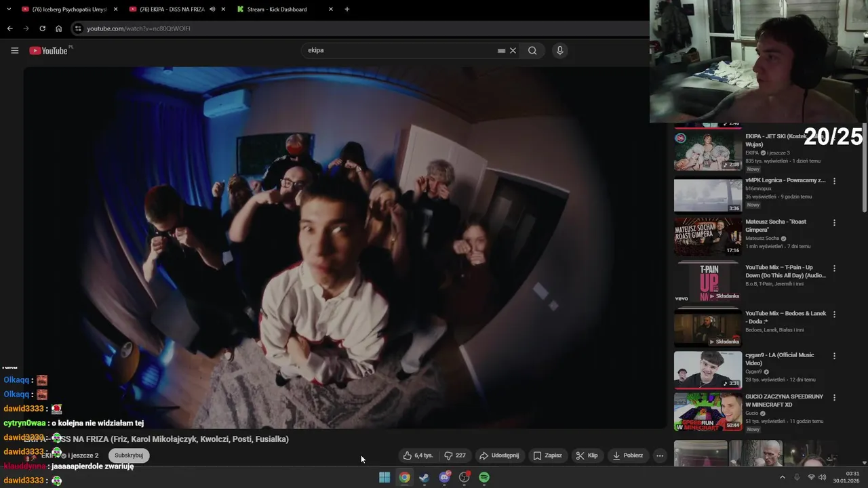Open Spotify from the taskbar
The width and height of the screenshot is (868, 488).
484,477
